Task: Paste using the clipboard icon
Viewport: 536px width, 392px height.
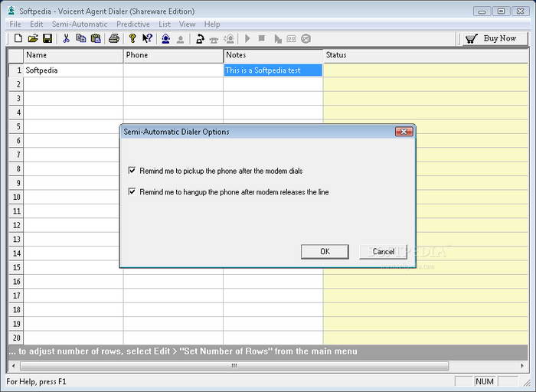Action: tap(96, 38)
